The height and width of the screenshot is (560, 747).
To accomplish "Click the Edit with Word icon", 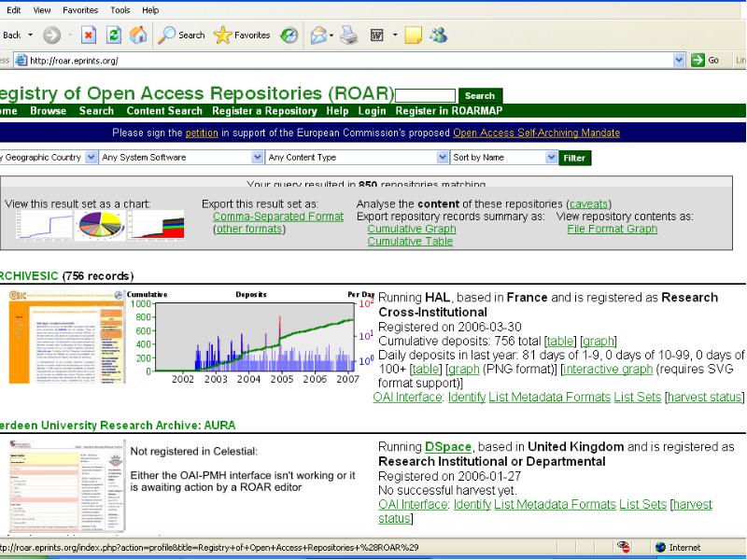I will click(x=377, y=35).
